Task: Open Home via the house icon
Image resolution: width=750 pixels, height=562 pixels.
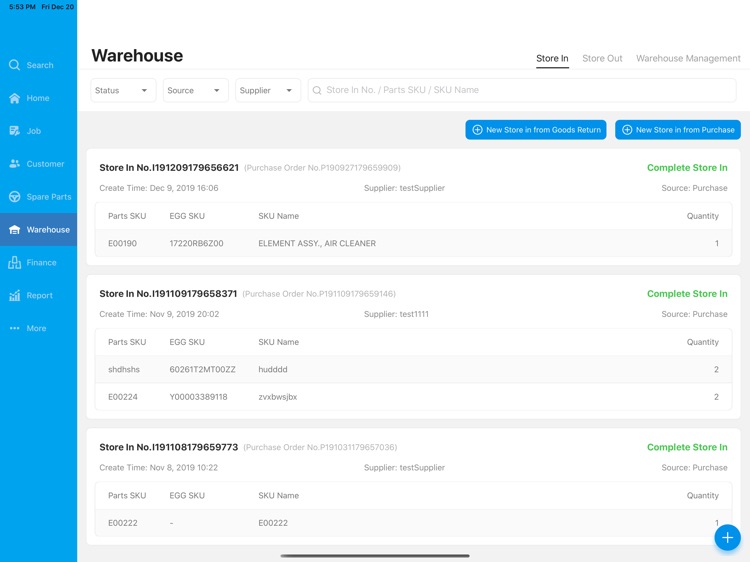Action: click(14, 98)
